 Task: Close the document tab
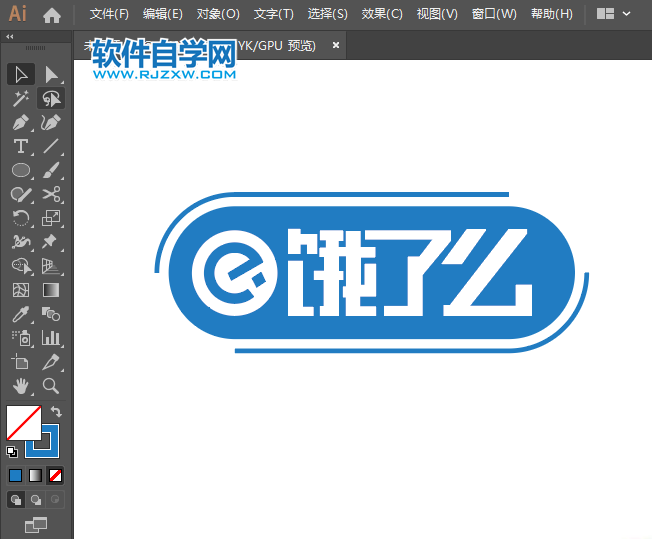[x=336, y=45]
